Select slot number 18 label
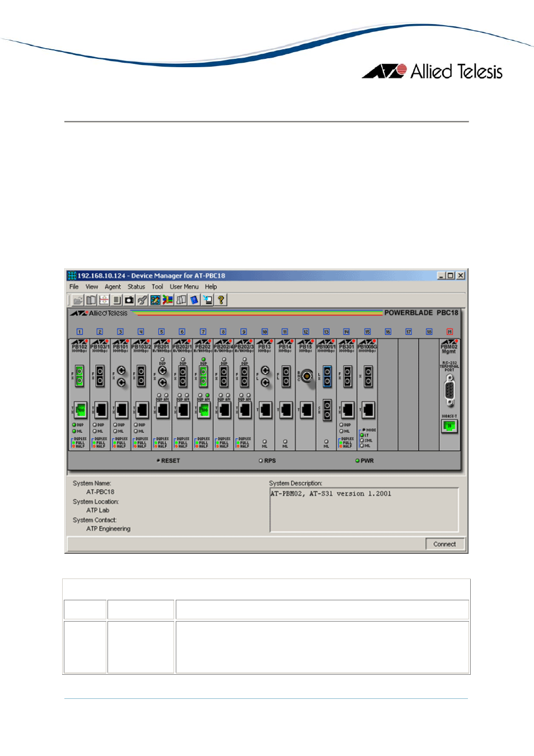Image resolution: width=534 pixels, height=756 pixels. tap(429, 332)
